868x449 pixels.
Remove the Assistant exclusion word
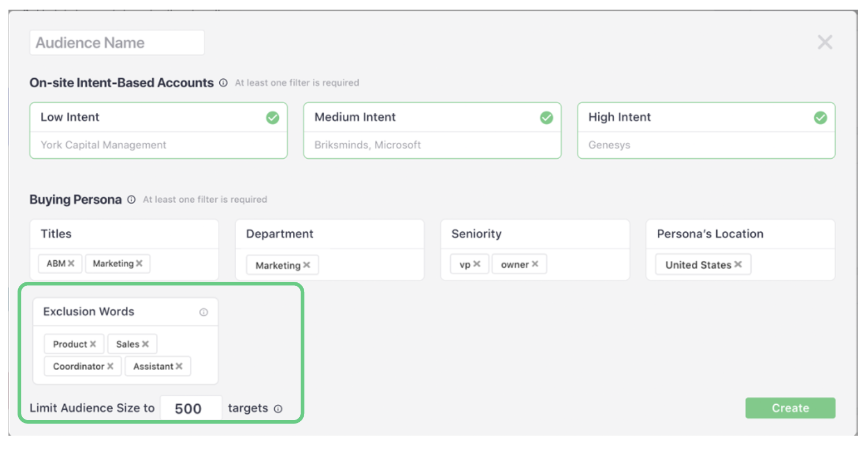click(179, 366)
